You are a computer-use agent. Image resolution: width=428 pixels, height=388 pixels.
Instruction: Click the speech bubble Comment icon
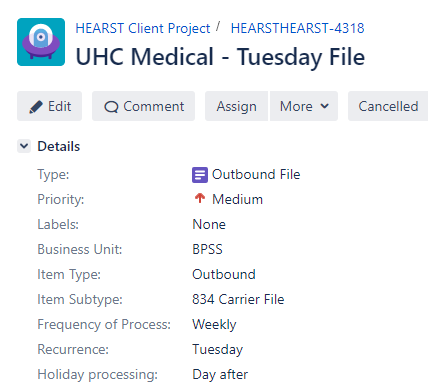point(111,107)
